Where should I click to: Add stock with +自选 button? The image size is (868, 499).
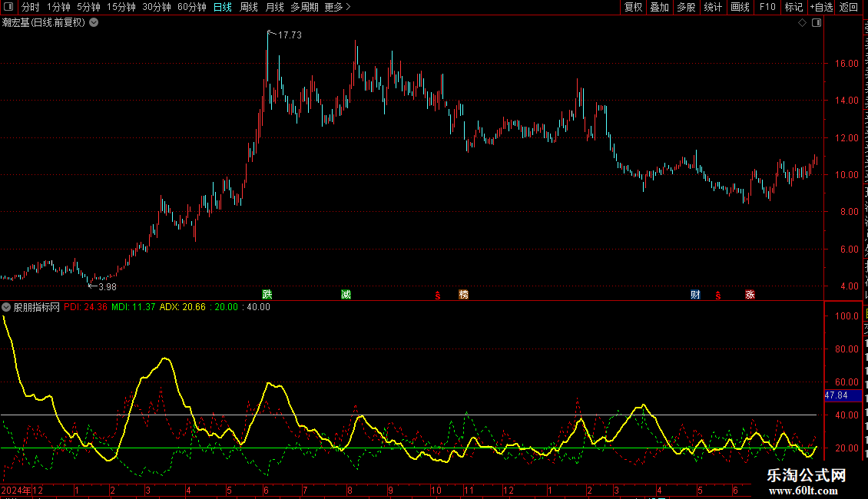point(821,7)
